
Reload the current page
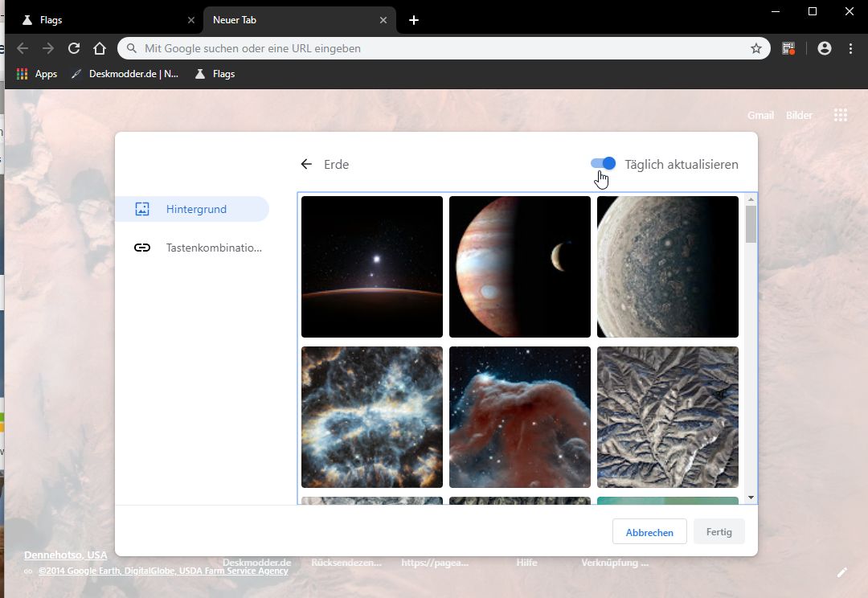pyautogui.click(x=74, y=48)
